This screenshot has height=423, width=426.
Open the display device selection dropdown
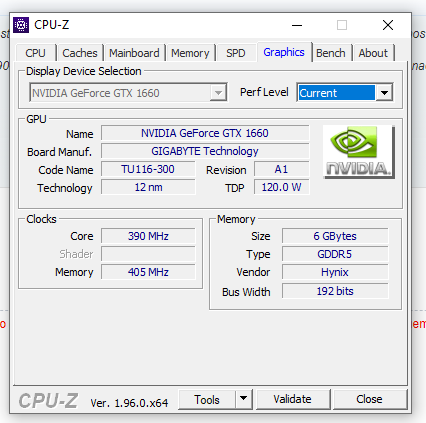tap(128, 92)
